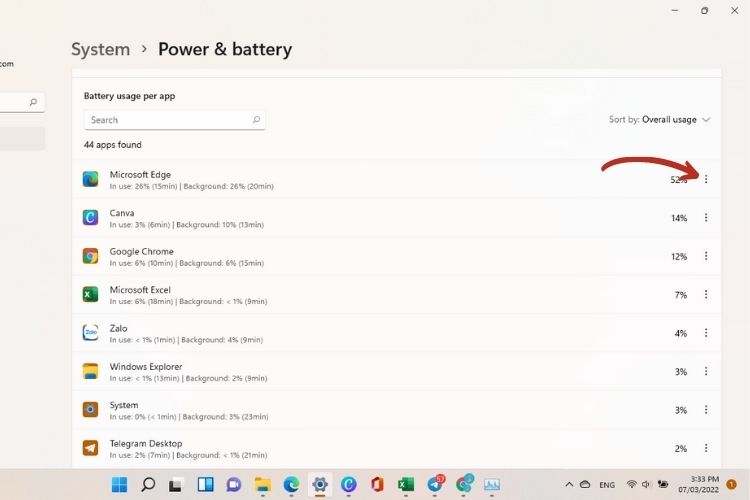Open Widgets from the taskbar
This screenshot has width=750, height=500.
[x=205, y=485]
